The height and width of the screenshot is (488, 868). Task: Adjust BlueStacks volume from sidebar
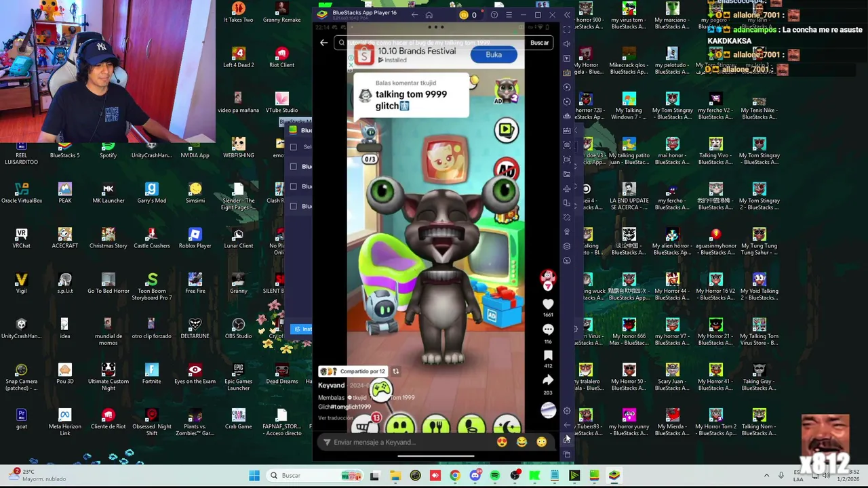567,43
